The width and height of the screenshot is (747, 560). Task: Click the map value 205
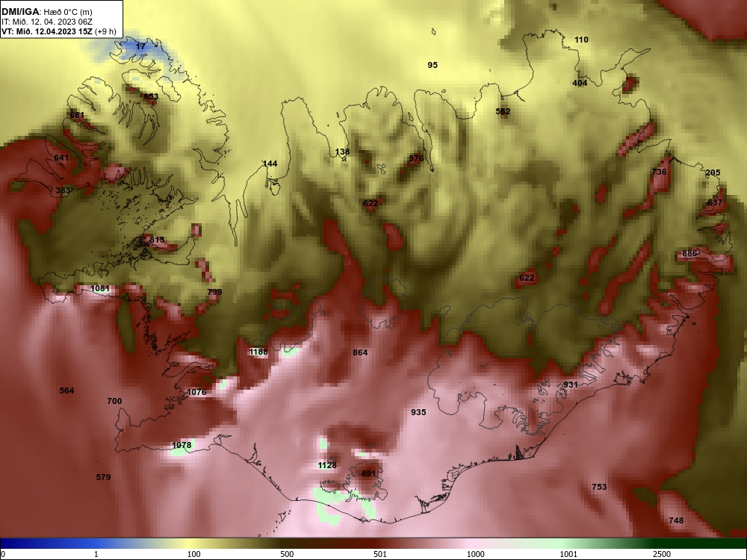[x=713, y=172]
